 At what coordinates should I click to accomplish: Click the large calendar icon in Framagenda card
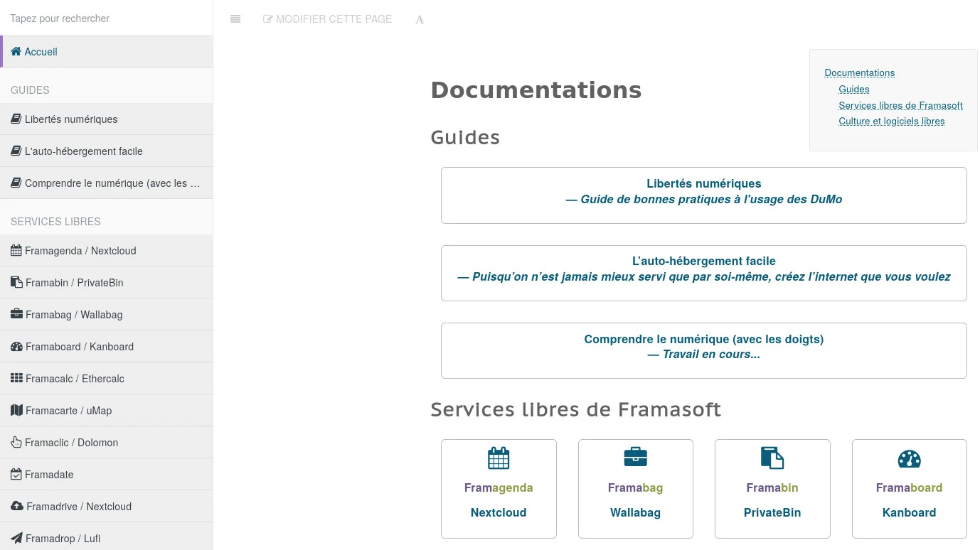point(499,458)
